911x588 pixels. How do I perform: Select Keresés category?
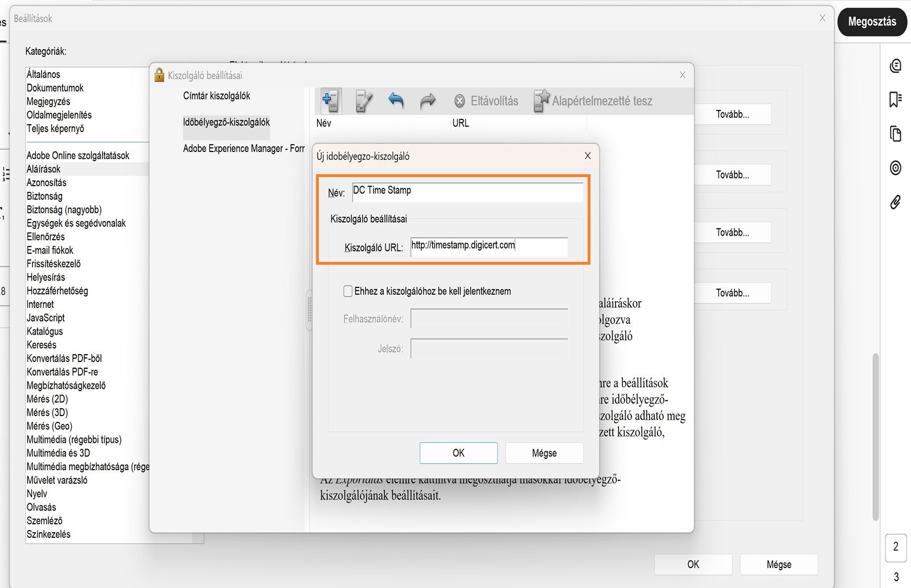pyautogui.click(x=42, y=345)
